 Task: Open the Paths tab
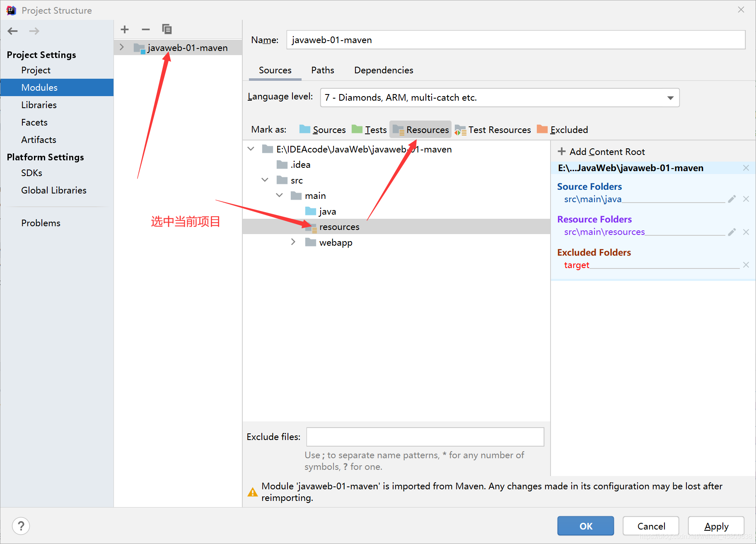tap(322, 70)
